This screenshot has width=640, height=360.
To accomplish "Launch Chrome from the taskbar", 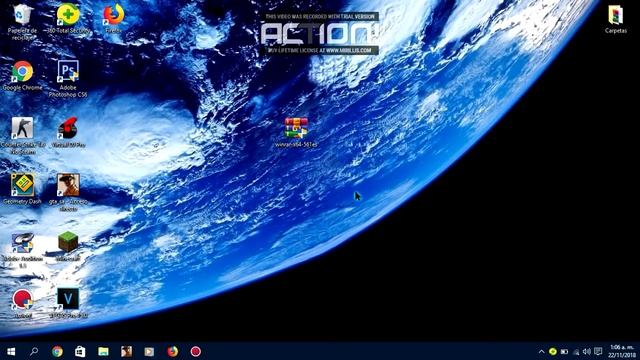I will 57,351.
